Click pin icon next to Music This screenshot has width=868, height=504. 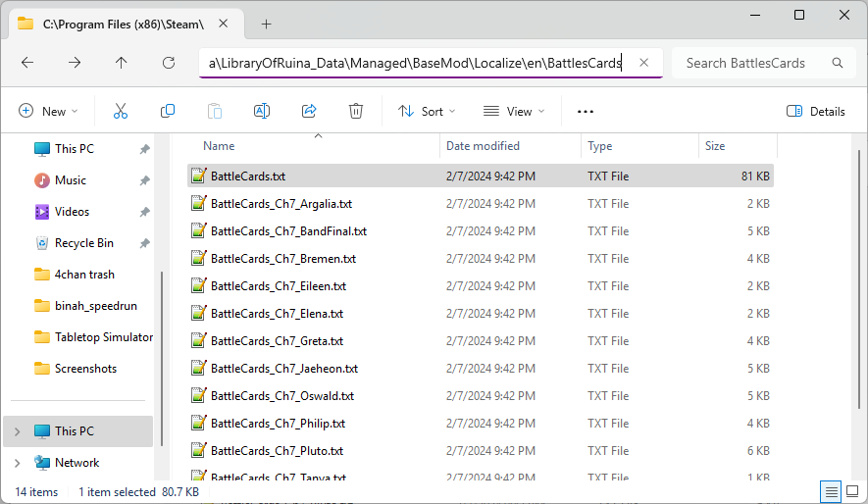point(144,180)
